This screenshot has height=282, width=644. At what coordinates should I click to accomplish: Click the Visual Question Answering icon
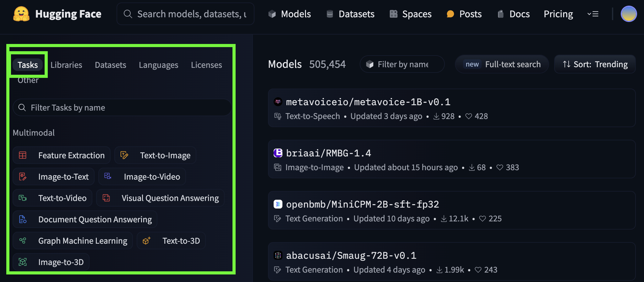106,198
